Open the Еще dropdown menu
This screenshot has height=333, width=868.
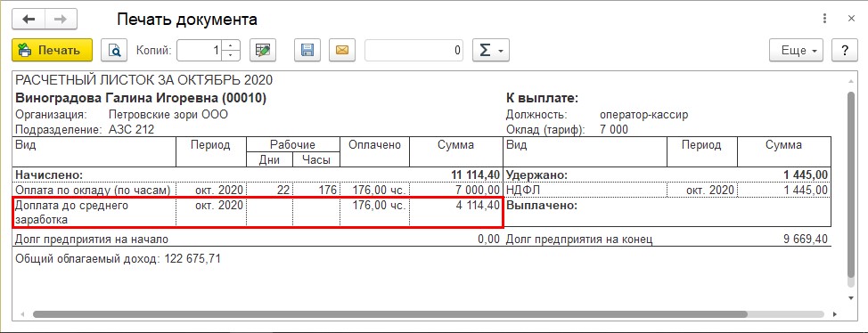[797, 51]
